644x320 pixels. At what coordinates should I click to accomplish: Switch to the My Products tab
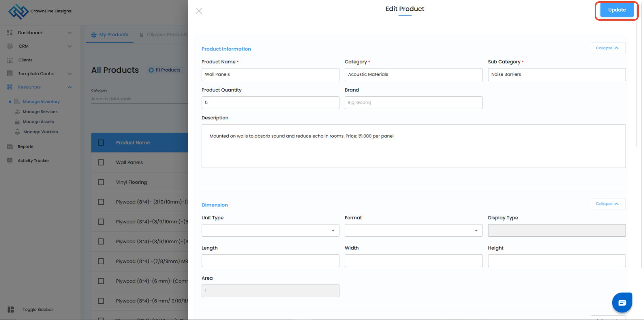(x=110, y=35)
